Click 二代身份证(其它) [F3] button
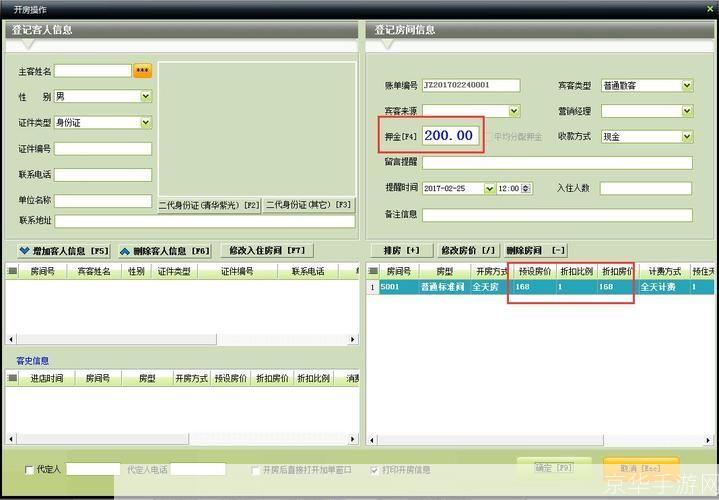719x500 pixels. pos(309,205)
